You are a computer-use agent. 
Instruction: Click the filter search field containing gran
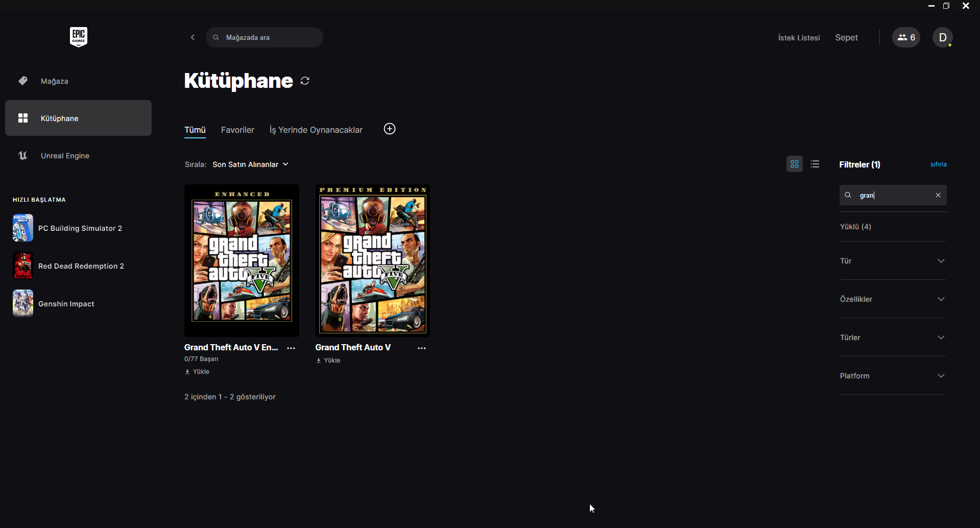click(893, 195)
